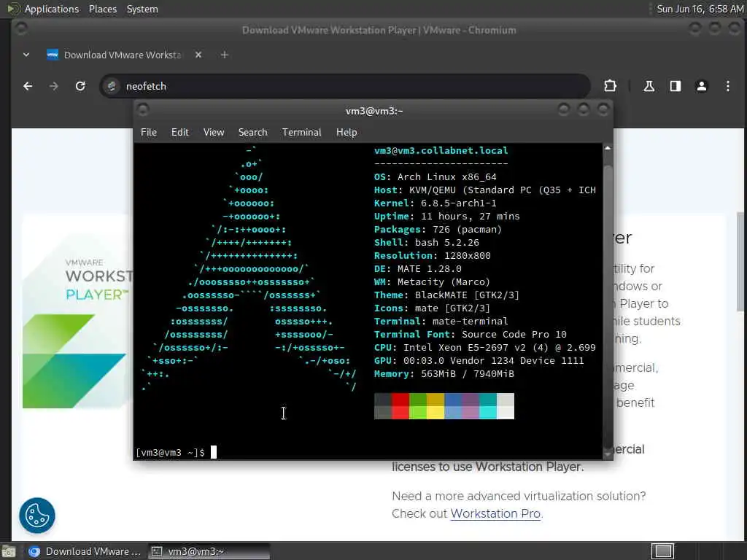
Task: Click the text 'vm3@vm3.collabnet.local' in terminal
Action: point(441,150)
